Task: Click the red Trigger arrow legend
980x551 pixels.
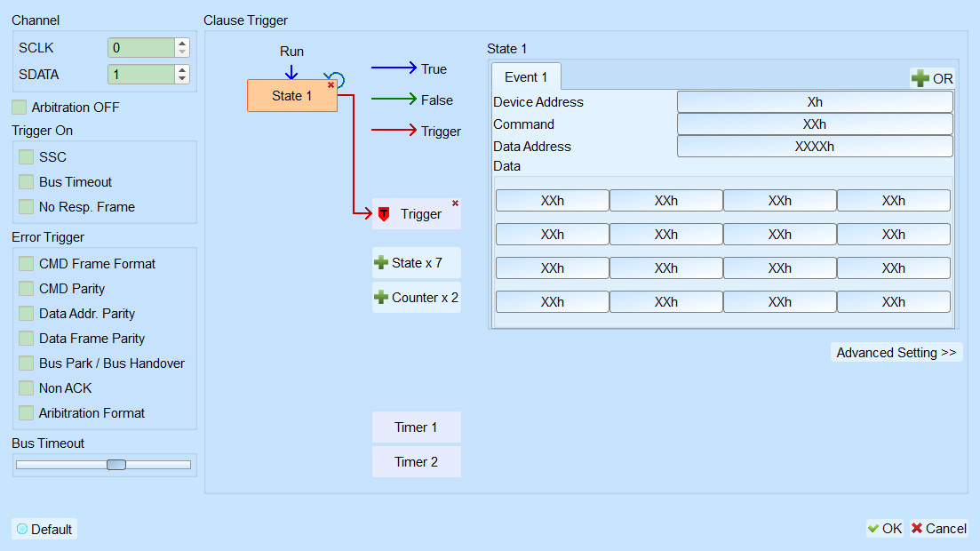Action: click(x=394, y=130)
